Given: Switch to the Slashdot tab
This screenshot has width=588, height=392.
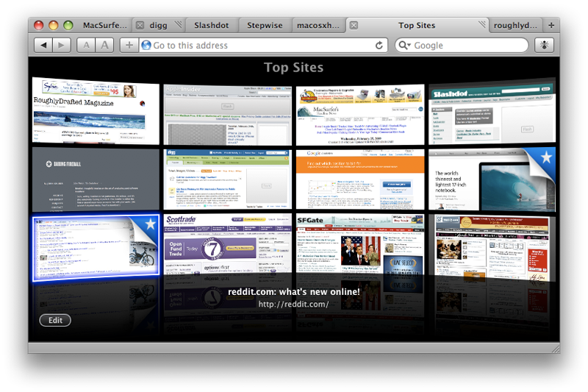Looking at the screenshot, I should [x=212, y=25].
